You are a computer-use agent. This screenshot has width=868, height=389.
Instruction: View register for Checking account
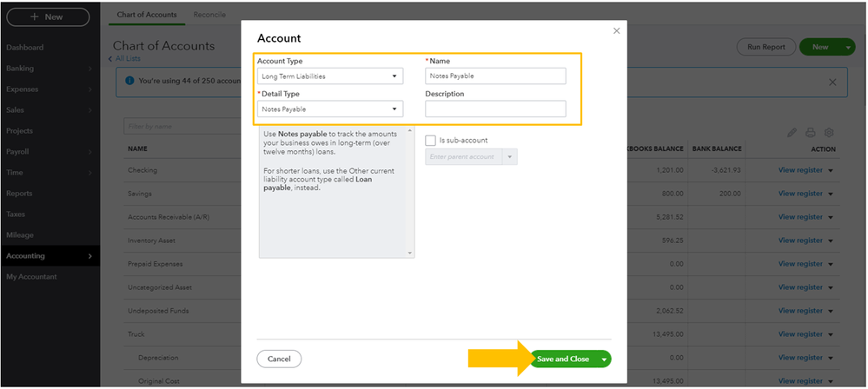coord(800,170)
